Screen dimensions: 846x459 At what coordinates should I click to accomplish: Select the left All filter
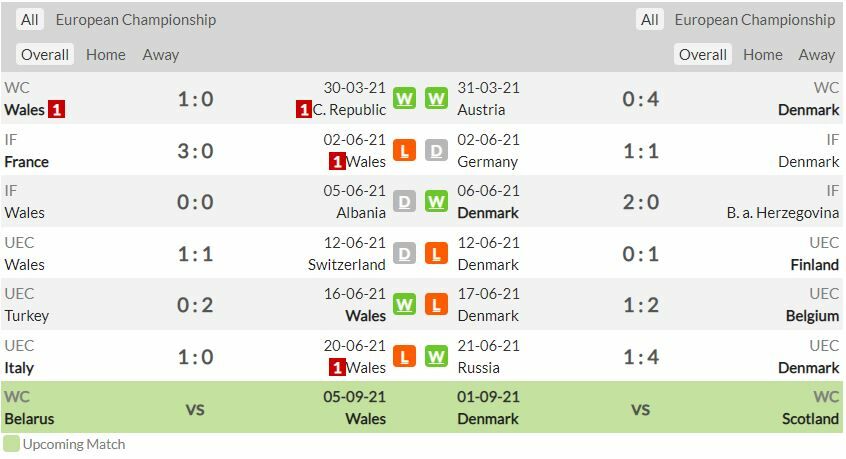[30, 20]
